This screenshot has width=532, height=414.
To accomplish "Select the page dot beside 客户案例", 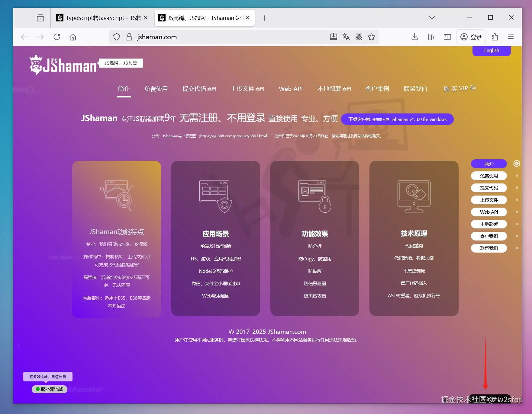I will 517,236.
